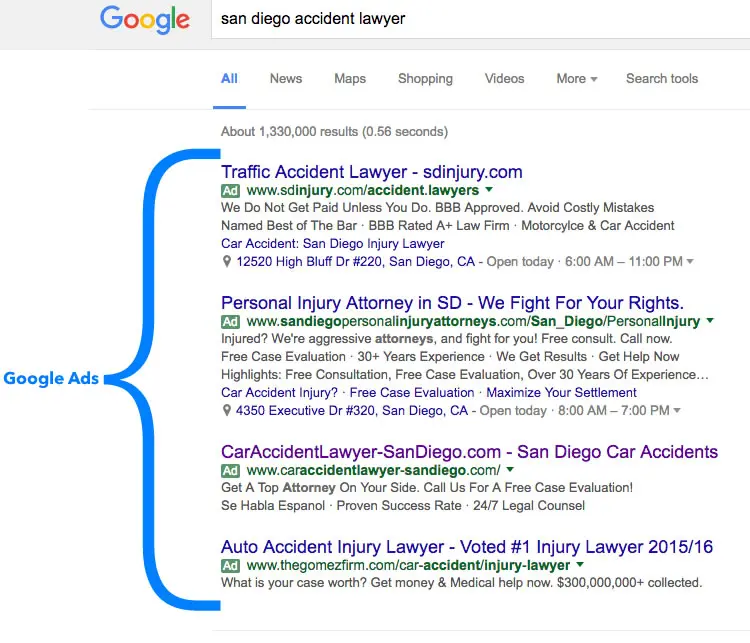Click the Ad badge for caraccidentlawyer-sandiego.com
The height and width of the screenshot is (643, 750).
(231, 470)
